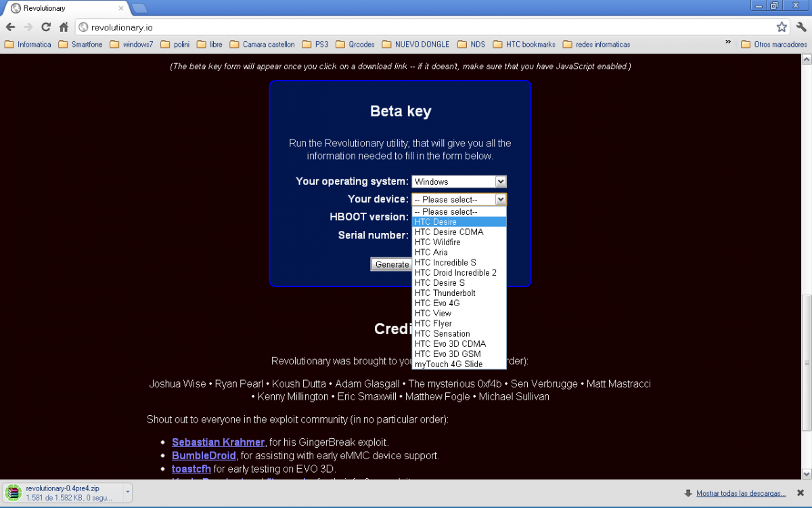
Task: Open the Camara castellon bookmarks folder
Action: point(263,45)
